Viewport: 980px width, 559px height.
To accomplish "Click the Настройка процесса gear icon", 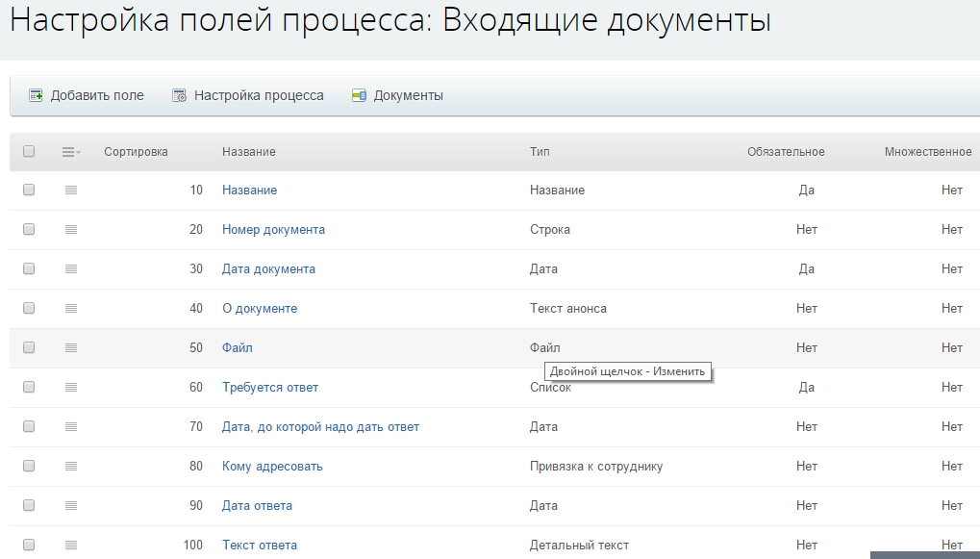I will click(x=177, y=94).
